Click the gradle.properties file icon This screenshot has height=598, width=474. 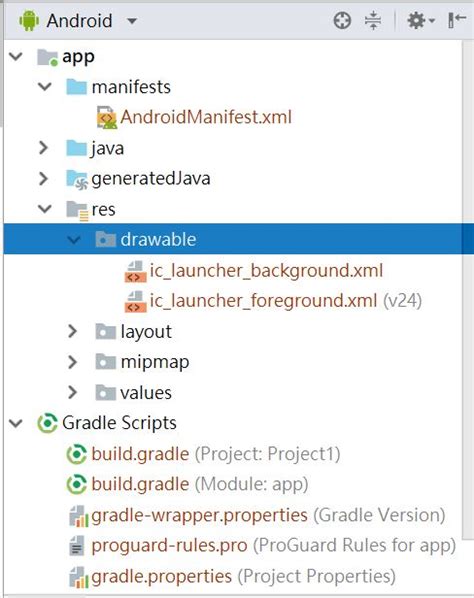78,577
